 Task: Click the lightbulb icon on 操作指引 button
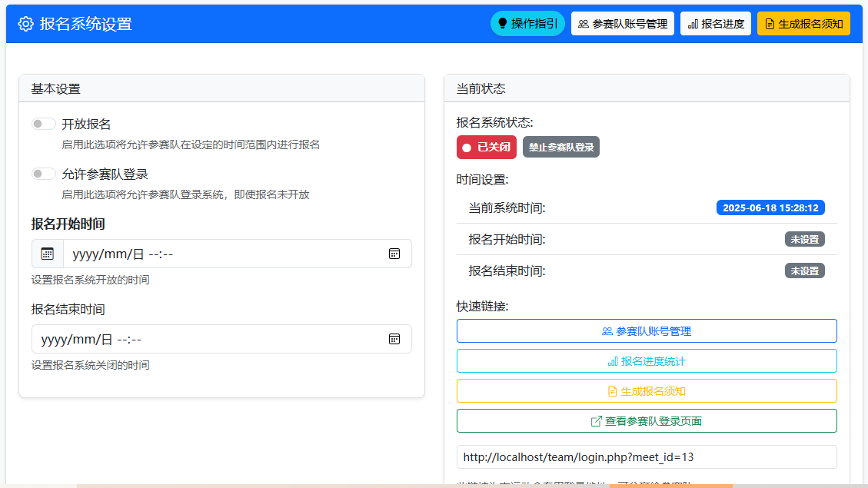pyautogui.click(x=503, y=22)
